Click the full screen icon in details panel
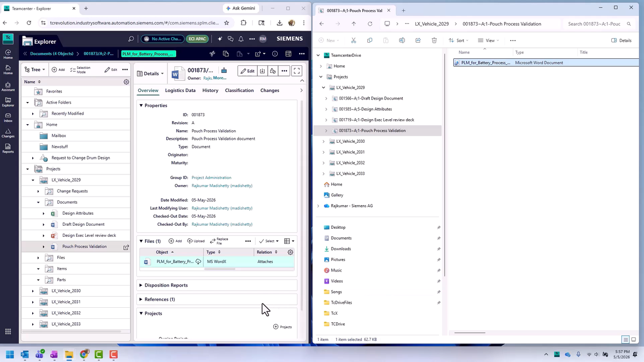 tap(297, 71)
